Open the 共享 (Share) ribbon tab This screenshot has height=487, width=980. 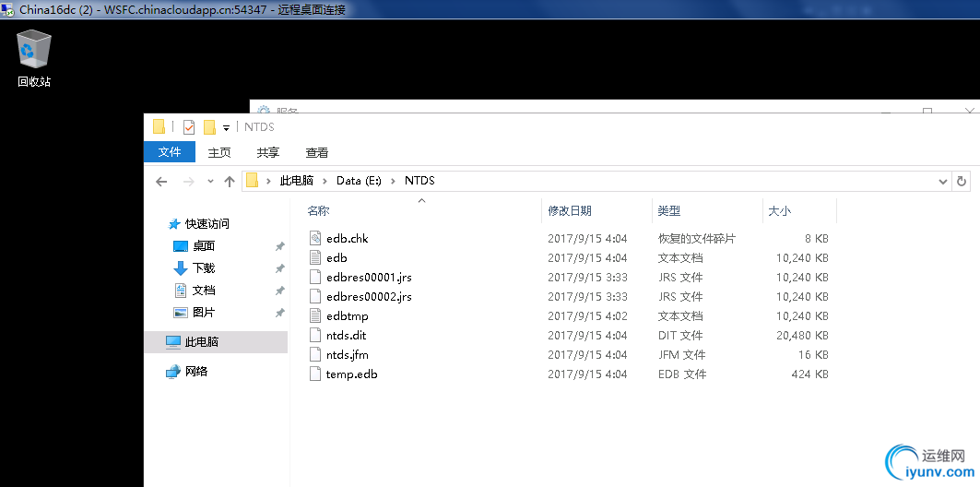pyautogui.click(x=268, y=152)
